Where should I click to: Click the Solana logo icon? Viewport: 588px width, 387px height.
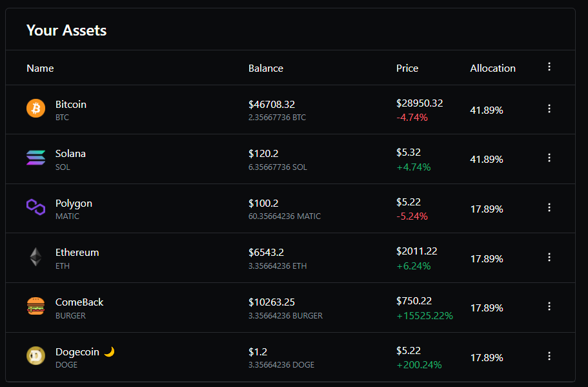[x=35, y=158]
